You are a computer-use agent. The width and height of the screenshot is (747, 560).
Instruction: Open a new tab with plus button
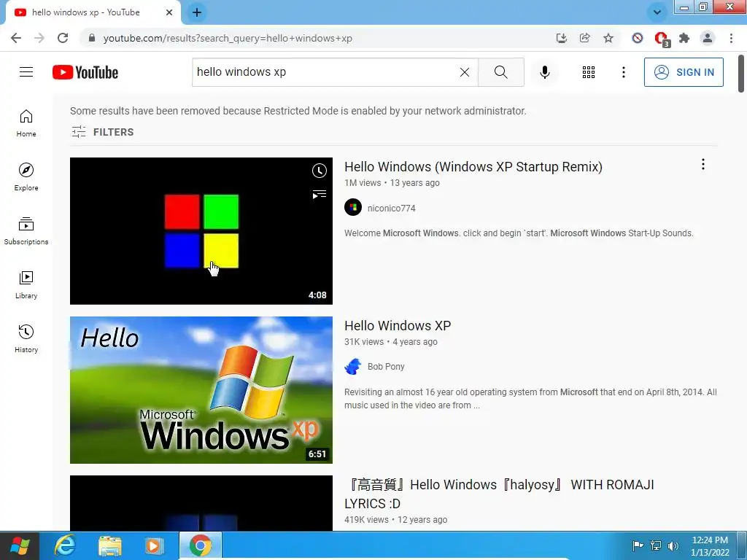197,12
